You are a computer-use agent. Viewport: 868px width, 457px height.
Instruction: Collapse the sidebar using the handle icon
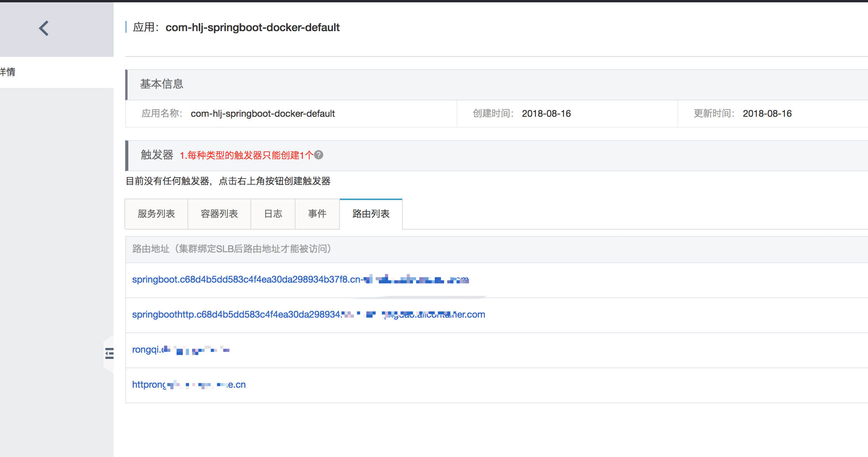pyautogui.click(x=109, y=353)
